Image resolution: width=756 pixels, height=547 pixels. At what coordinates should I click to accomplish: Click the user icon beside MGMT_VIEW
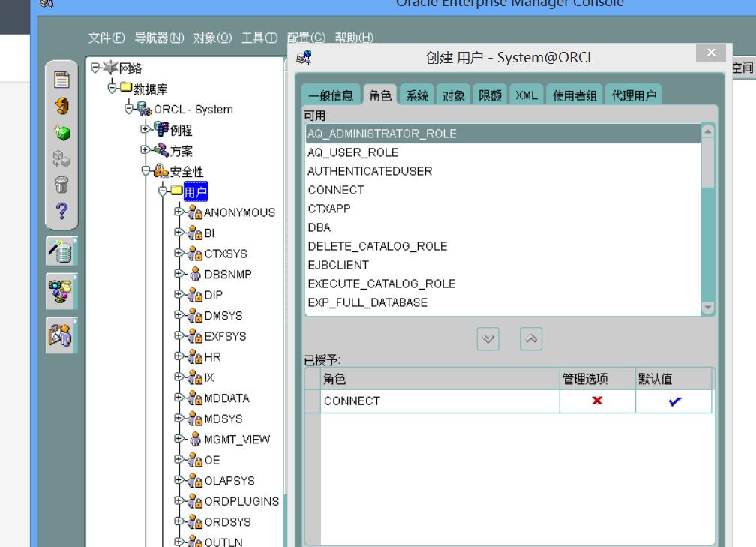point(195,439)
